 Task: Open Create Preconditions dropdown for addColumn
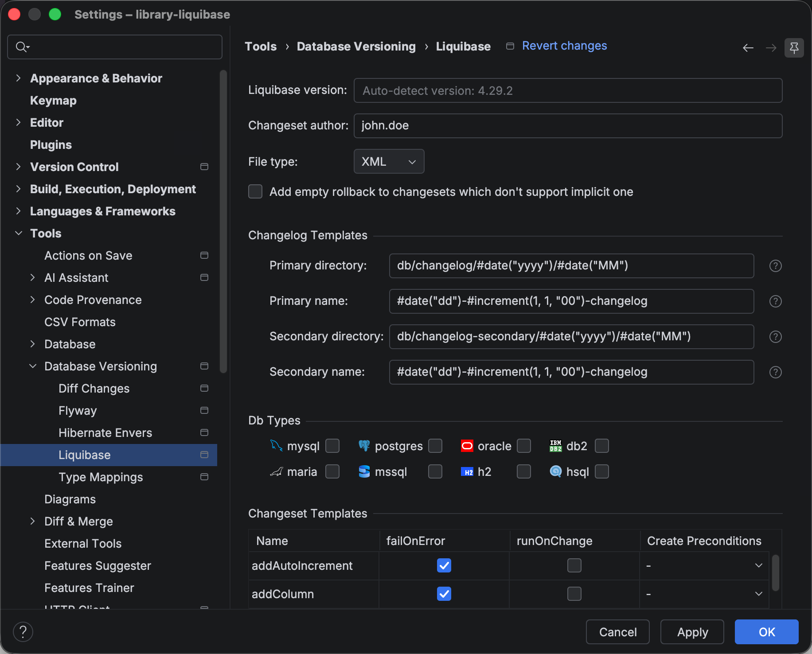coord(704,594)
